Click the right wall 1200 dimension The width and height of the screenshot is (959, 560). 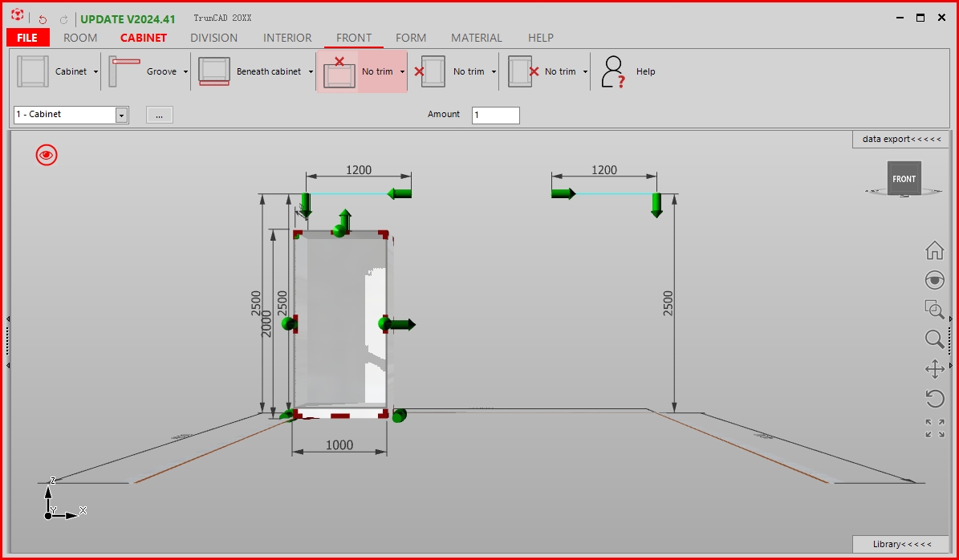(604, 170)
